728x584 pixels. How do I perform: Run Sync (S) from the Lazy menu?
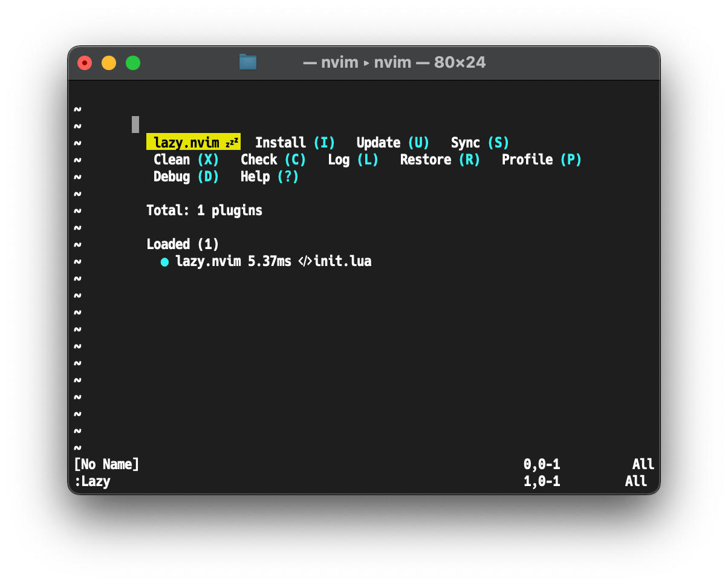click(x=480, y=143)
